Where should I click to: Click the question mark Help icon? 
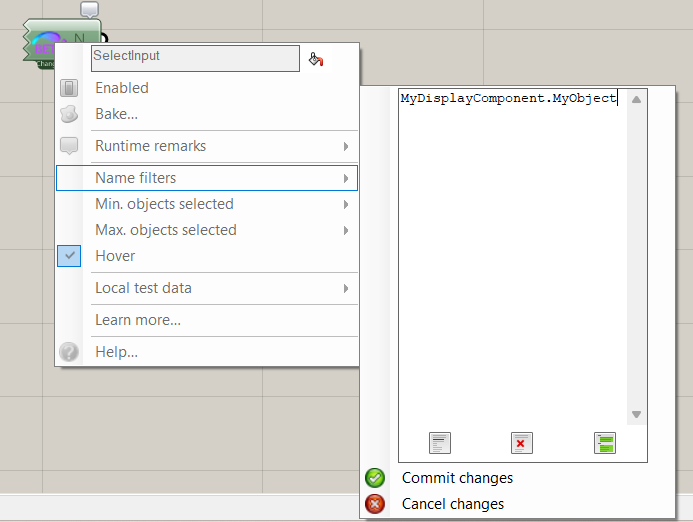tap(69, 352)
